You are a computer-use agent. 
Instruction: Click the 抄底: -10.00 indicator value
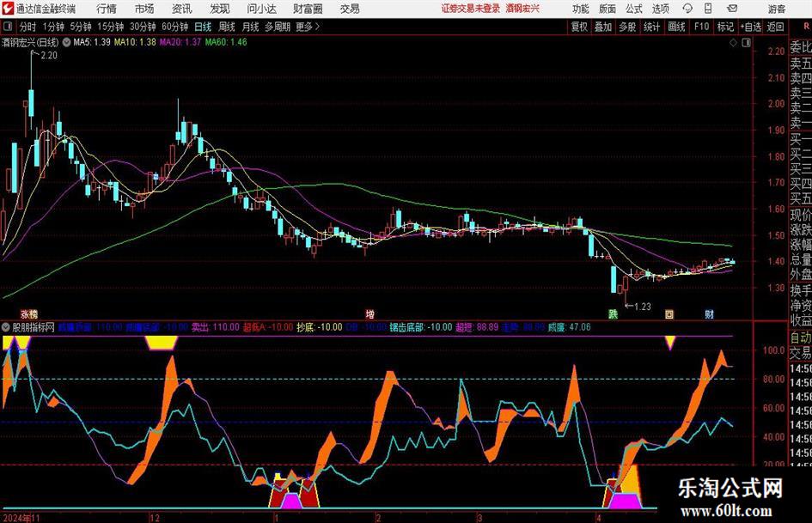319,326
